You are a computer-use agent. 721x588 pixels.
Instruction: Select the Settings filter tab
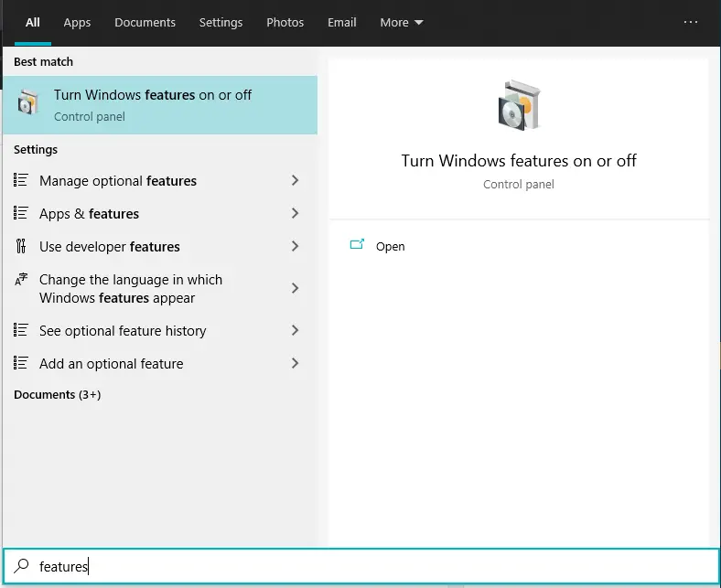(221, 23)
